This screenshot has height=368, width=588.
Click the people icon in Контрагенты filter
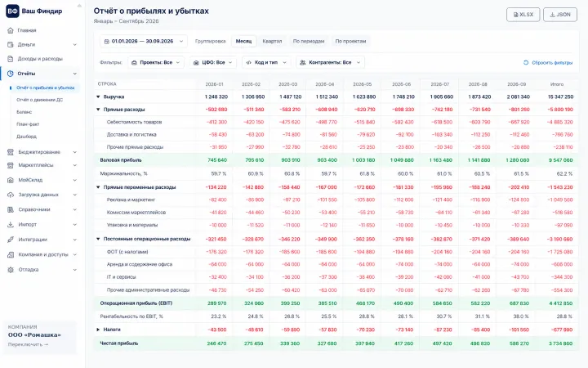pos(303,63)
